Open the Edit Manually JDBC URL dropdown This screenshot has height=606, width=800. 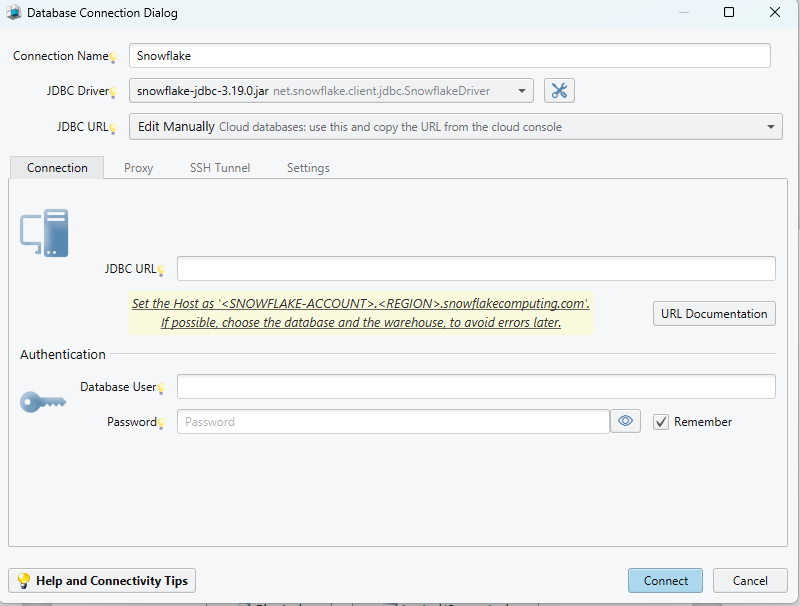(x=456, y=127)
